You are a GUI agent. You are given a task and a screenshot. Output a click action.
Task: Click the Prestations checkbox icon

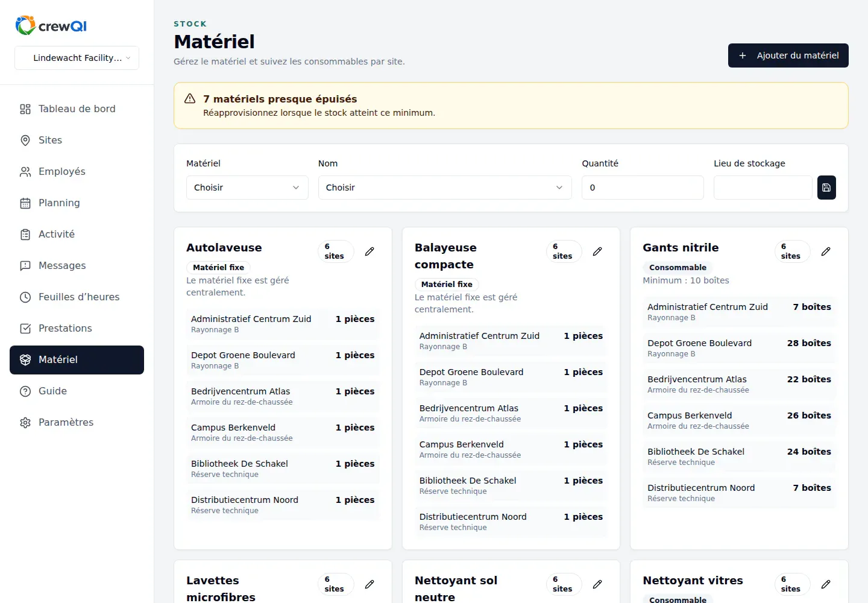click(x=25, y=329)
